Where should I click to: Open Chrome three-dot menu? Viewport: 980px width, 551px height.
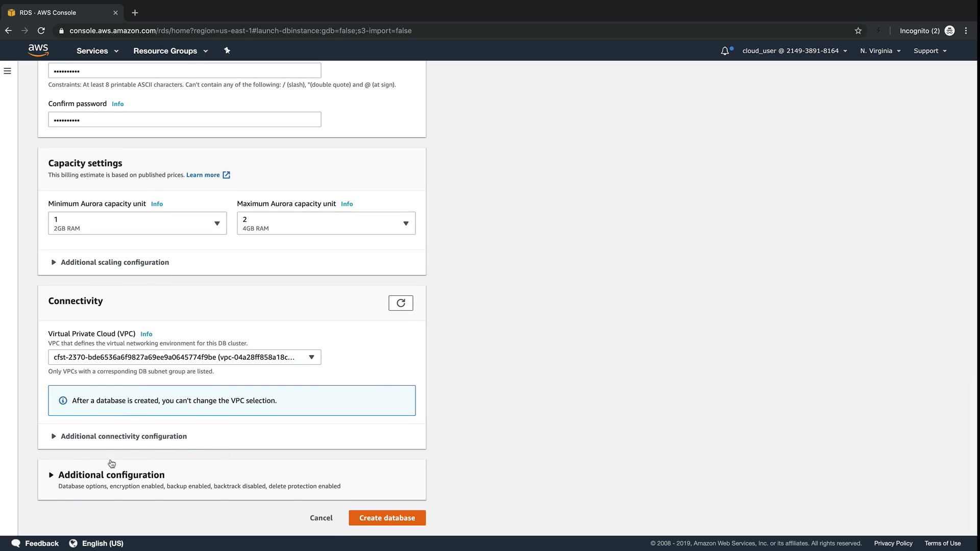[x=966, y=31]
